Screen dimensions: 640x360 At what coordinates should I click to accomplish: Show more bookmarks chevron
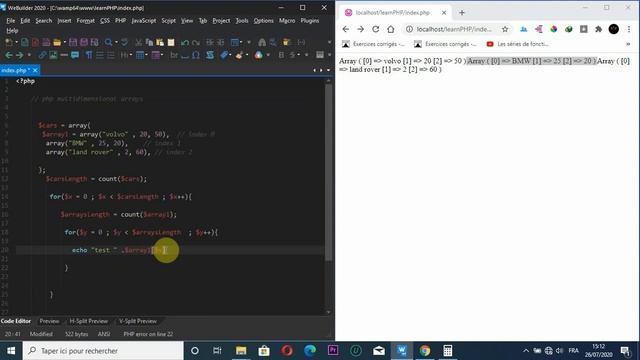pyautogui.click(x=628, y=44)
